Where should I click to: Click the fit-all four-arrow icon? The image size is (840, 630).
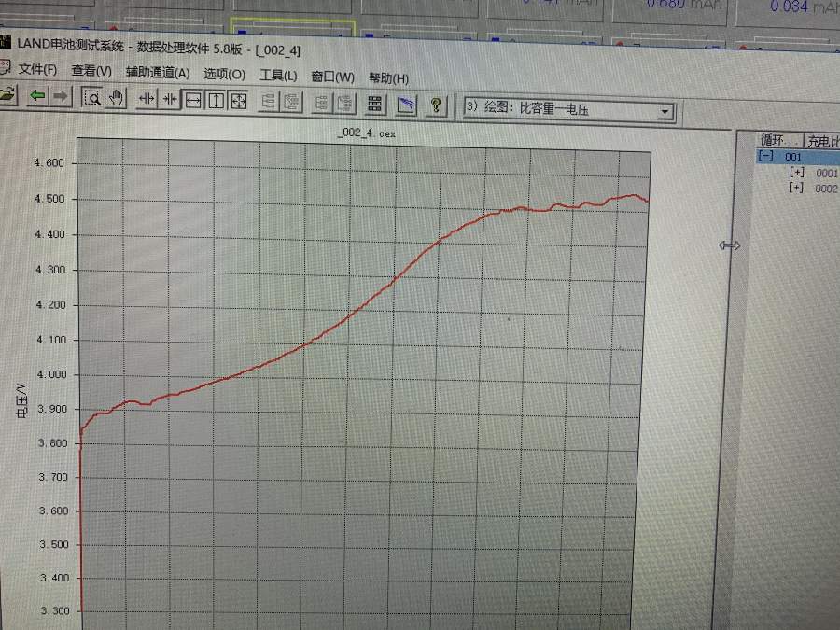pos(238,101)
